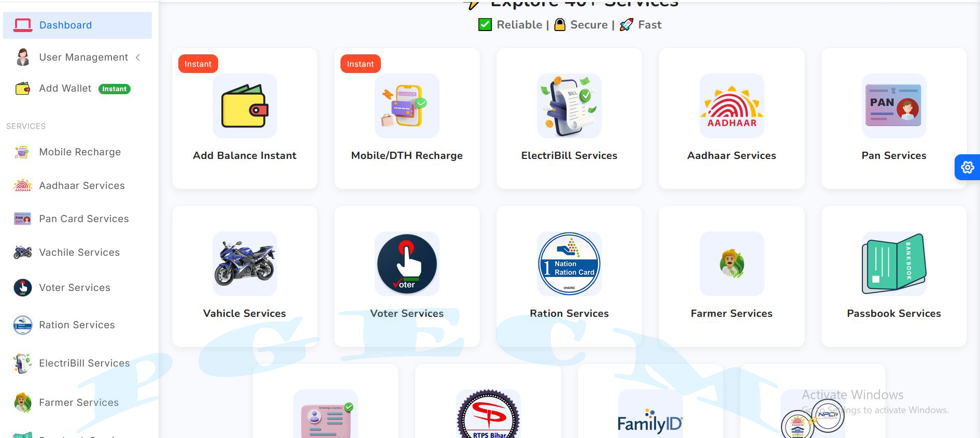Expand the User Management submenu chevron
Viewport: 980px width, 438px height.
click(x=138, y=57)
